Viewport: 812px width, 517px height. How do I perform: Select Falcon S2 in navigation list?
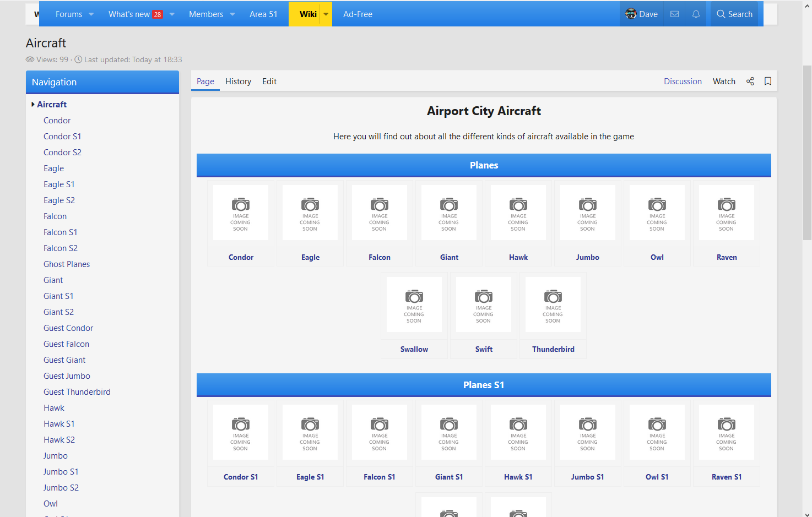(61, 248)
